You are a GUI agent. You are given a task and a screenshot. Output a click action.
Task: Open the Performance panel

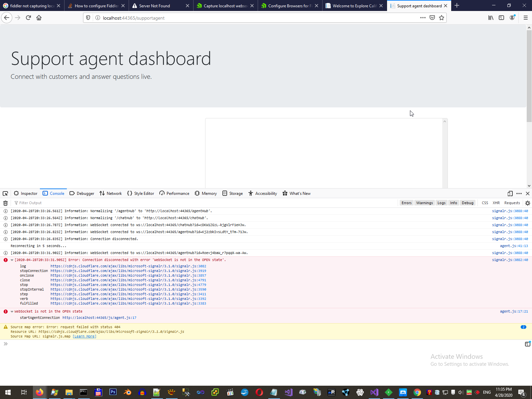[x=174, y=194]
